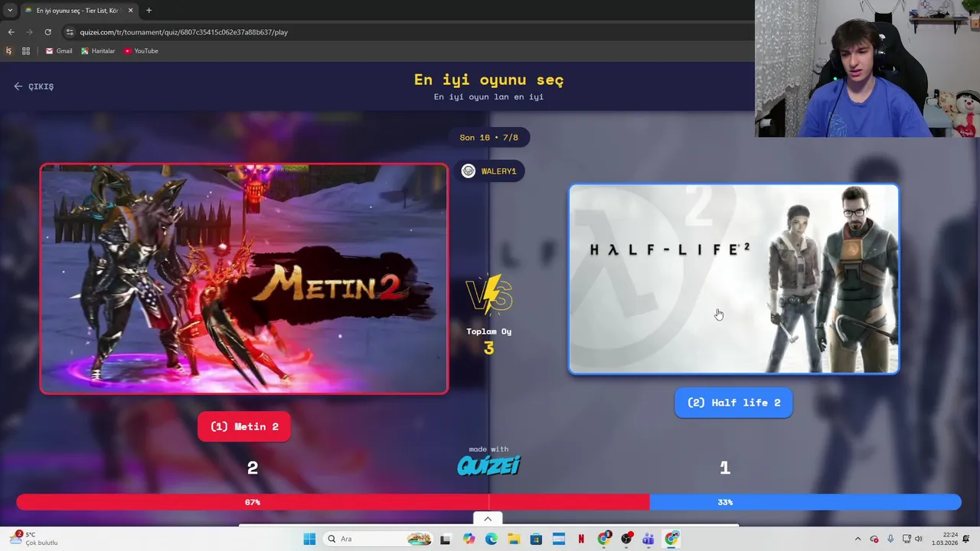The width and height of the screenshot is (980, 551).
Task: Open the YouTube bookmark
Action: point(141,51)
